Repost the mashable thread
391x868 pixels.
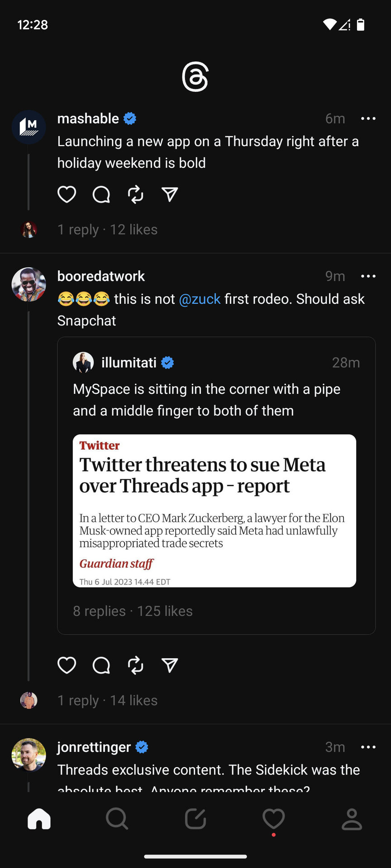coord(135,194)
